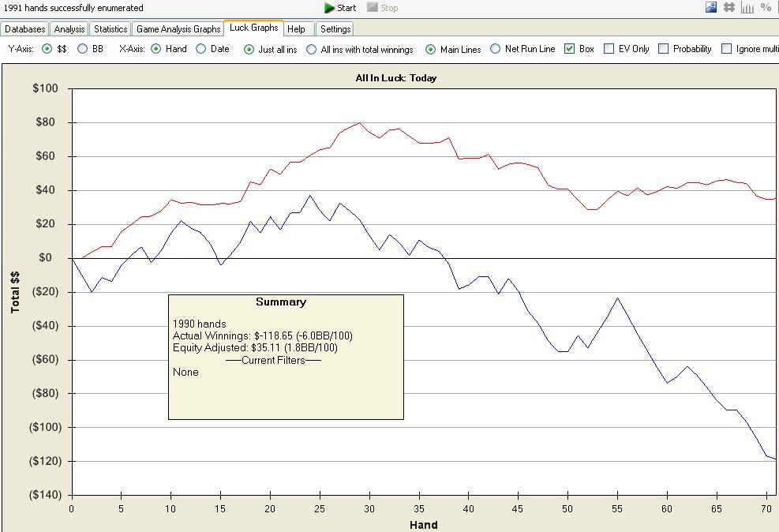Select Date for the X-Axis
This screenshot has width=779, height=532.
tap(200, 49)
